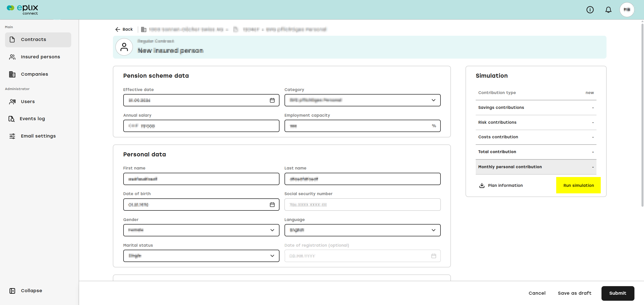Click the eplix connect logo
Image resolution: width=644 pixels, height=305 pixels.
22,10
